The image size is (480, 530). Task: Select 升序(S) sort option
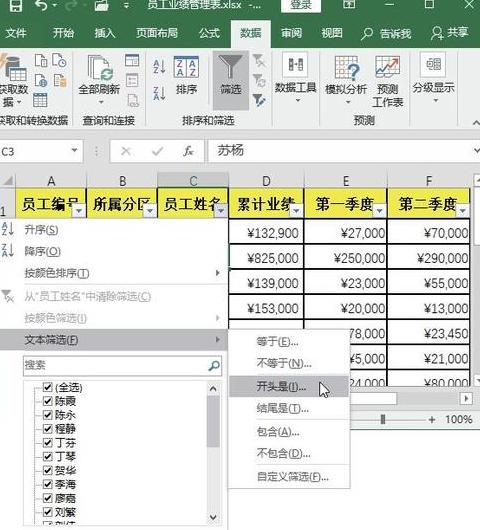(114, 230)
